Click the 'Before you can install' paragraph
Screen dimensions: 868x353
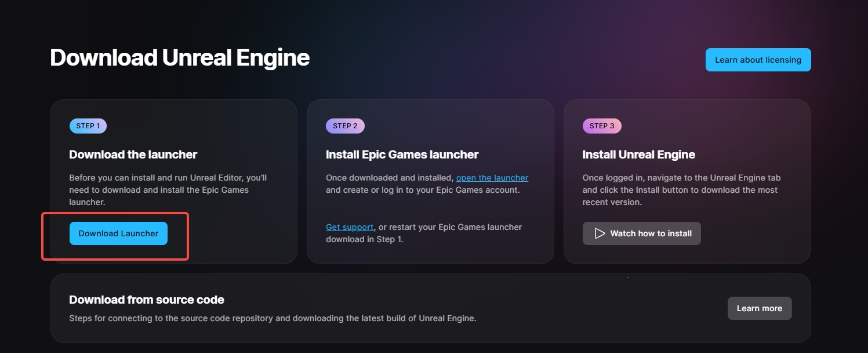(168, 190)
